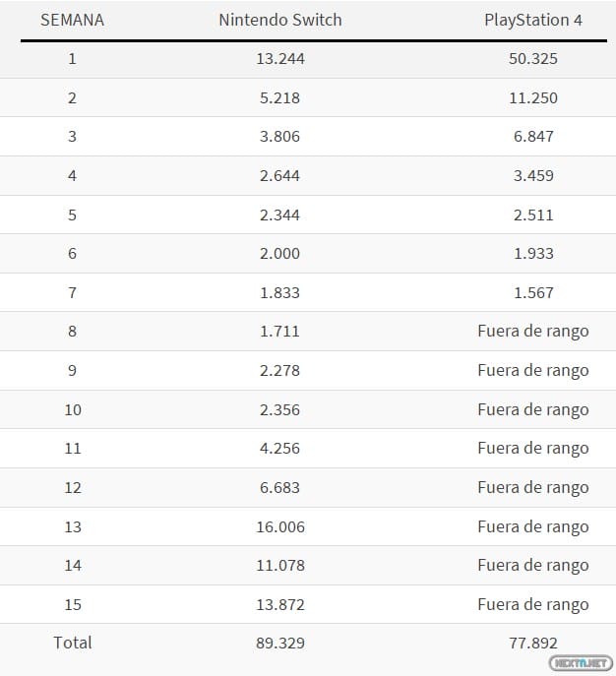Click week 15 'Fuera de rango' cell
Image resolution: width=616 pixels, height=676 pixels.
tap(533, 605)
